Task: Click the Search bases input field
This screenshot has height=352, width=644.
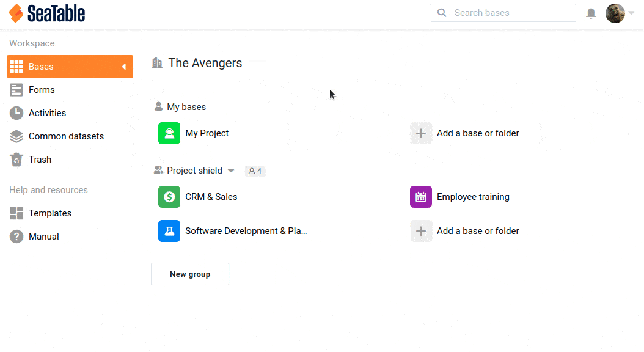Action: tap(503, 13)
